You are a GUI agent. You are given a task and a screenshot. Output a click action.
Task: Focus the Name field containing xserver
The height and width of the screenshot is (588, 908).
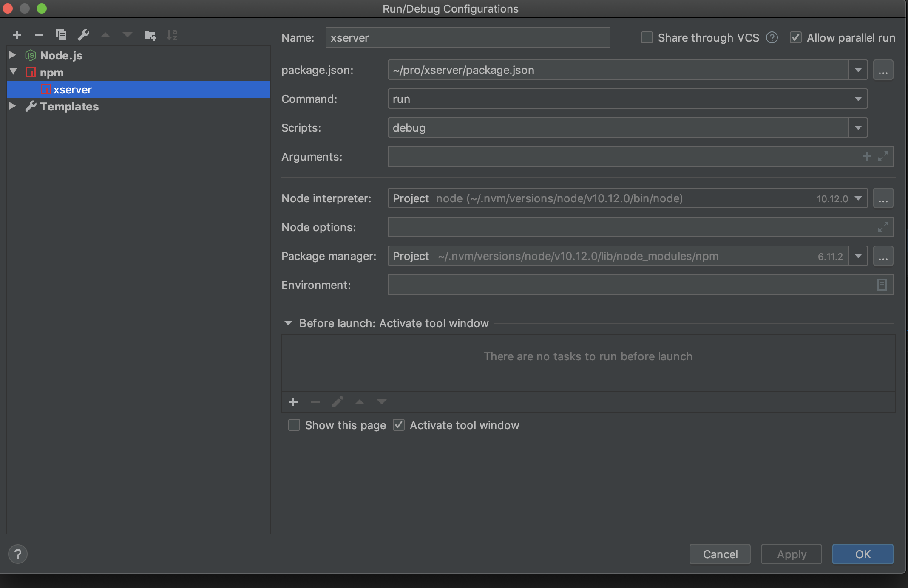pos(468,37)
